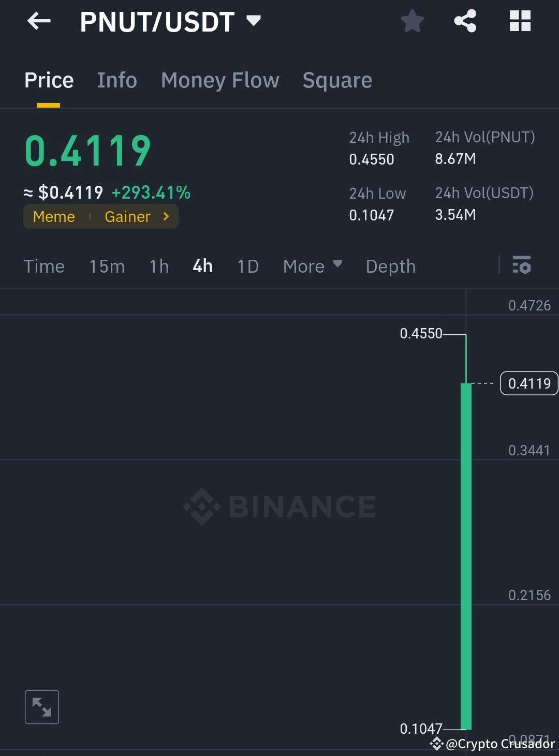559x756 pixels.
Task: Enable the 15m candle interval
Action: [107, 266]
